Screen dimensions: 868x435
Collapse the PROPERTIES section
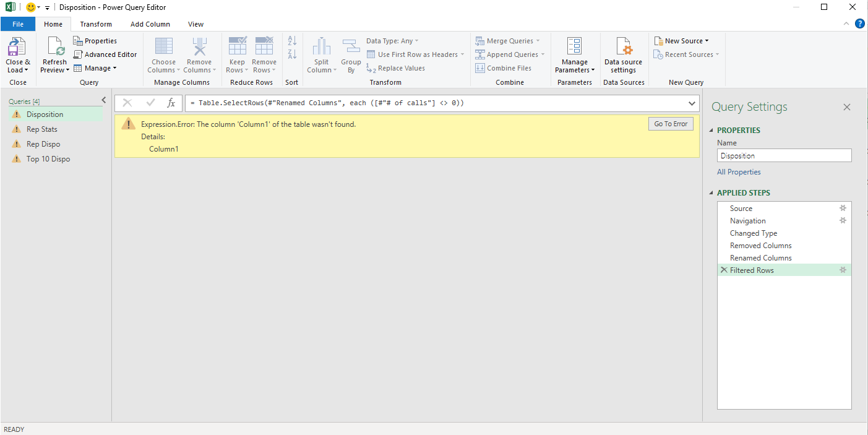[711, 131]
